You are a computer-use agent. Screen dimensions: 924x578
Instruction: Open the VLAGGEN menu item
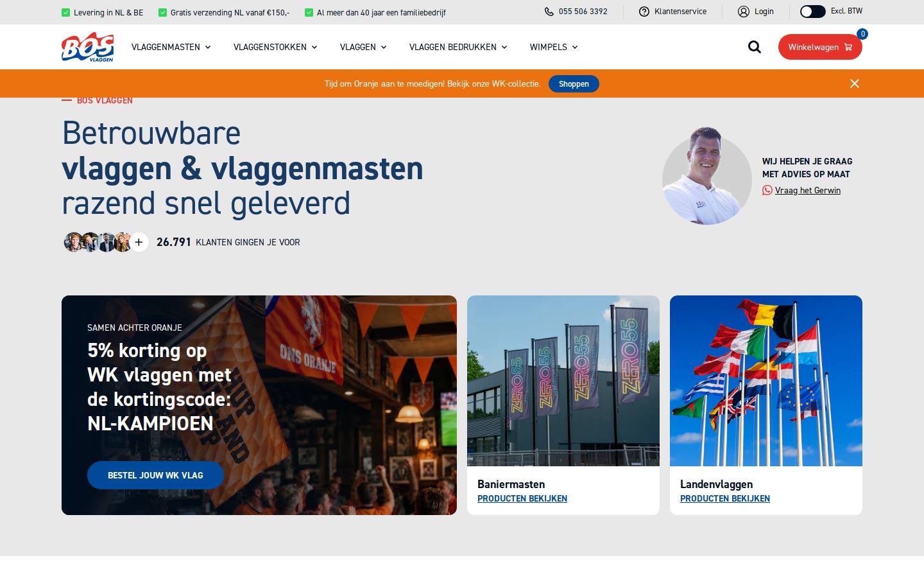(358, 47)
